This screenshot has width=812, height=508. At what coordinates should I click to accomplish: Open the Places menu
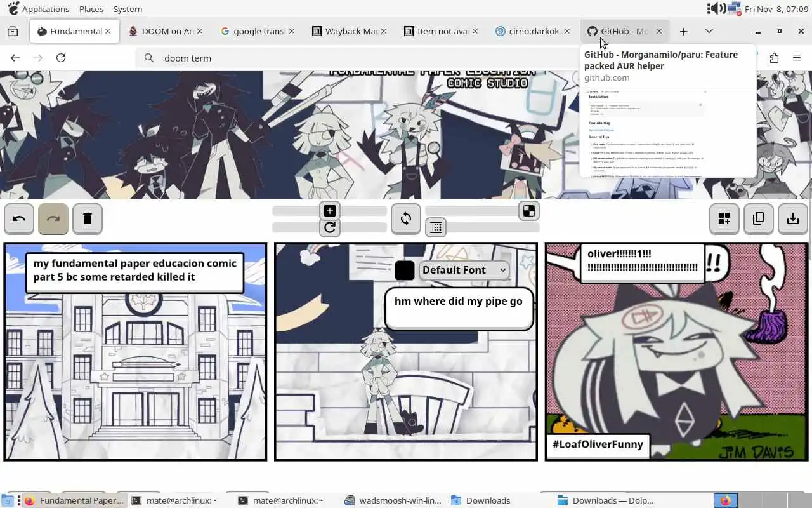[91, 9]
